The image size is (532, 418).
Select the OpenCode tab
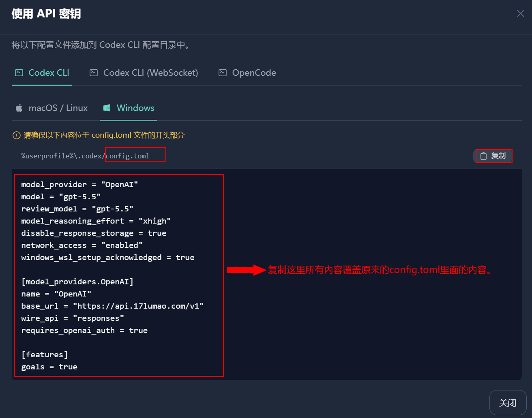[247, 73]
